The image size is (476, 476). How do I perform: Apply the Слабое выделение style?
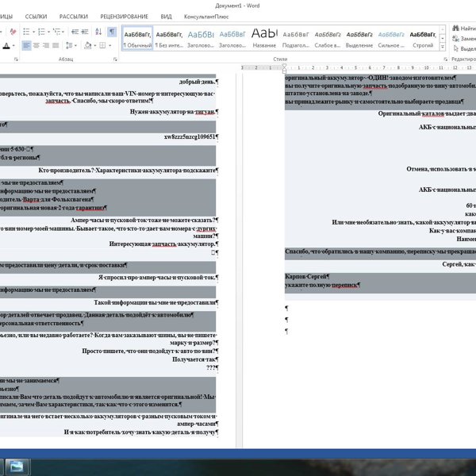click(x=328, y=38)
